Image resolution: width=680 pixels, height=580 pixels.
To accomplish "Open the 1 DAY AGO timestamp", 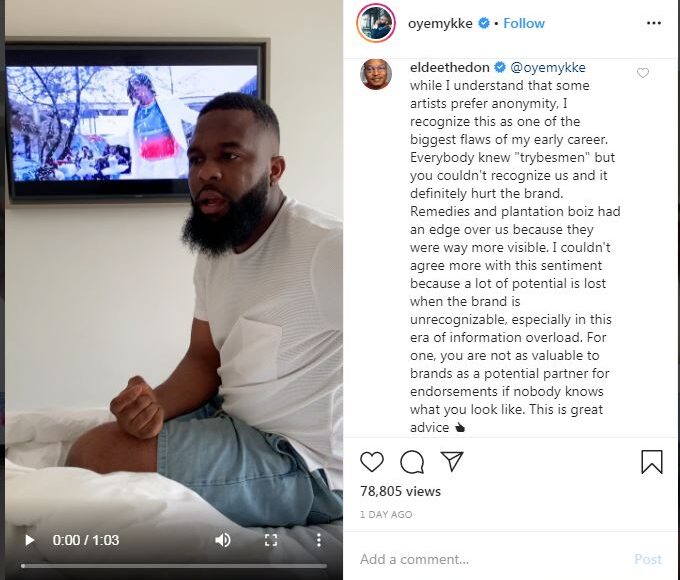I will click(386, 514).
